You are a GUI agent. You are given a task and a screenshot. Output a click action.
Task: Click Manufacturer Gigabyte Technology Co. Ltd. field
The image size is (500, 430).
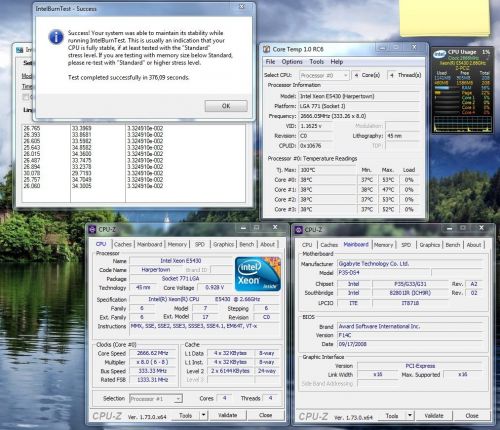[409, 264]
